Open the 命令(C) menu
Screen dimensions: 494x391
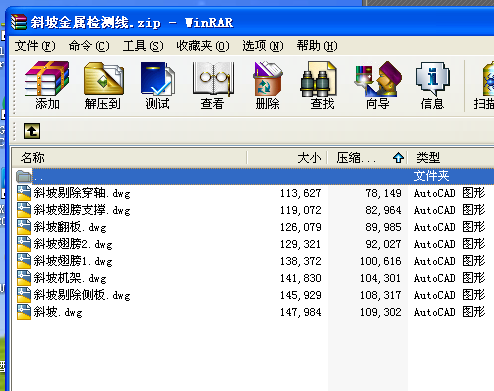pos(89,46)
